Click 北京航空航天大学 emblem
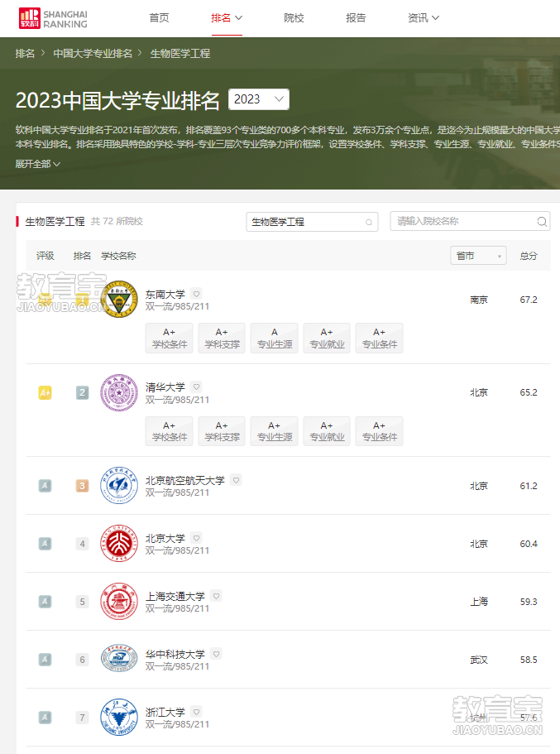This screenshot has height=754, width=560. pyautogui.click(x=119, y=486)
